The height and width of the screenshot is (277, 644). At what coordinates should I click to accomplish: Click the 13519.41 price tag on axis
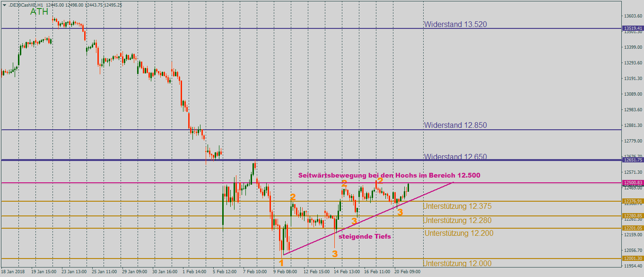(x=633, y=28)
